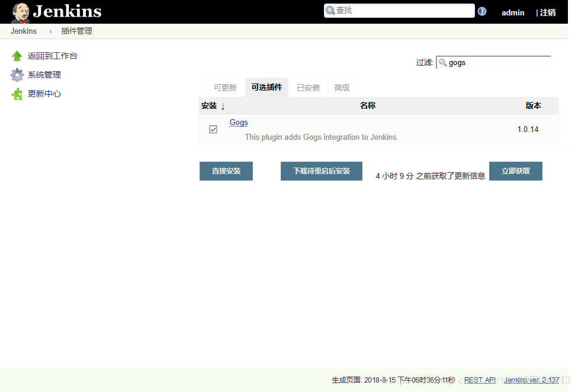The width and height of the screenshot is (578, 392).
Task: Click the Jenkins breadcrumb link
Action: point(24,31)
